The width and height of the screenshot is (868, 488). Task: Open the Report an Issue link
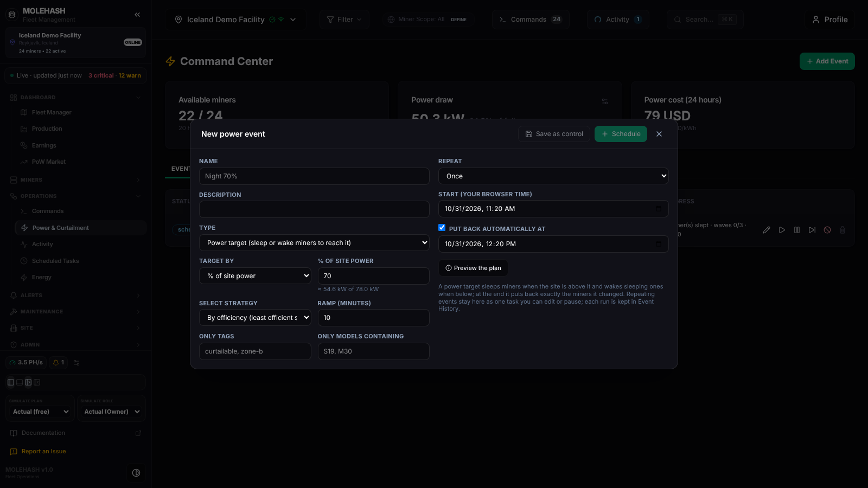tap(43, 452)
